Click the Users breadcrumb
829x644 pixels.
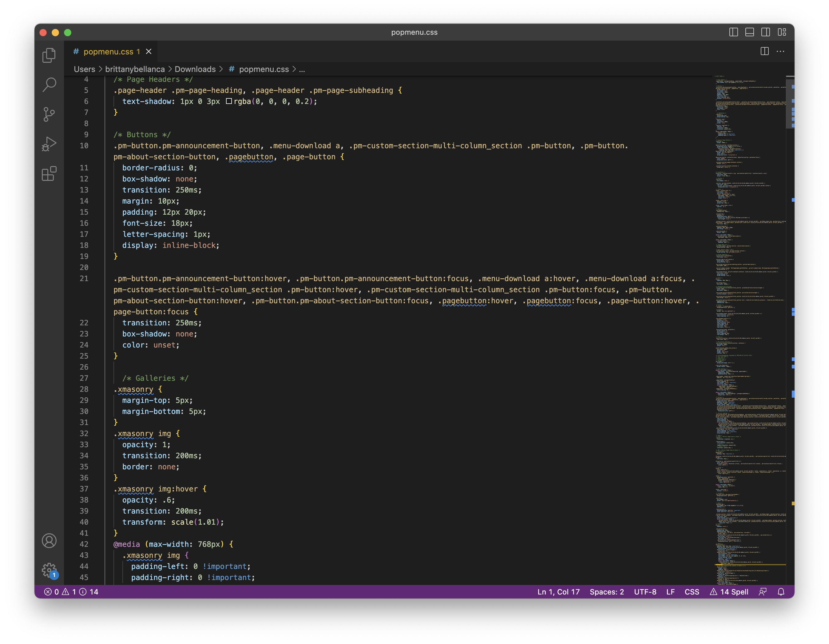[x=84, y=69]
